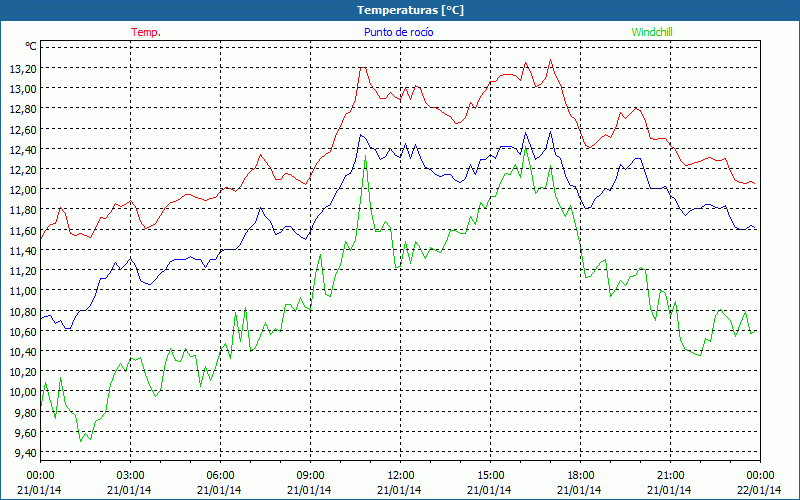Click the 12,60 y-axis value

pos(23,129)
